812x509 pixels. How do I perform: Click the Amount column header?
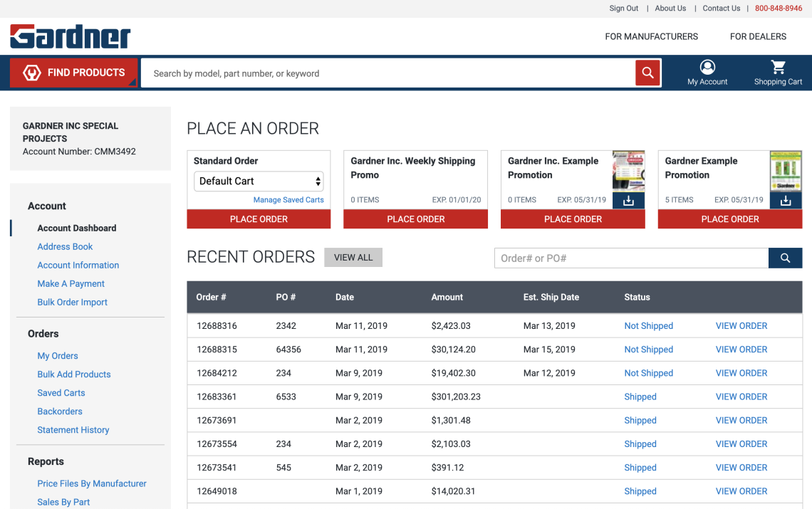tap(447, 298)
